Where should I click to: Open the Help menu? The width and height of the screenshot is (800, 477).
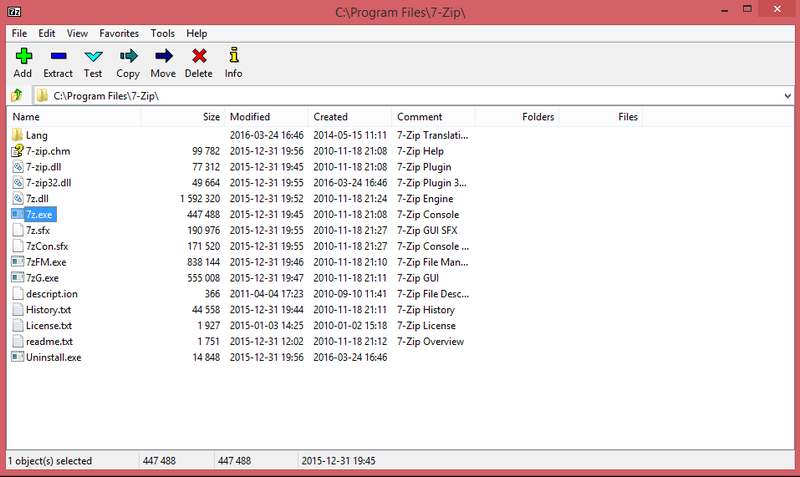pos(196,33)
